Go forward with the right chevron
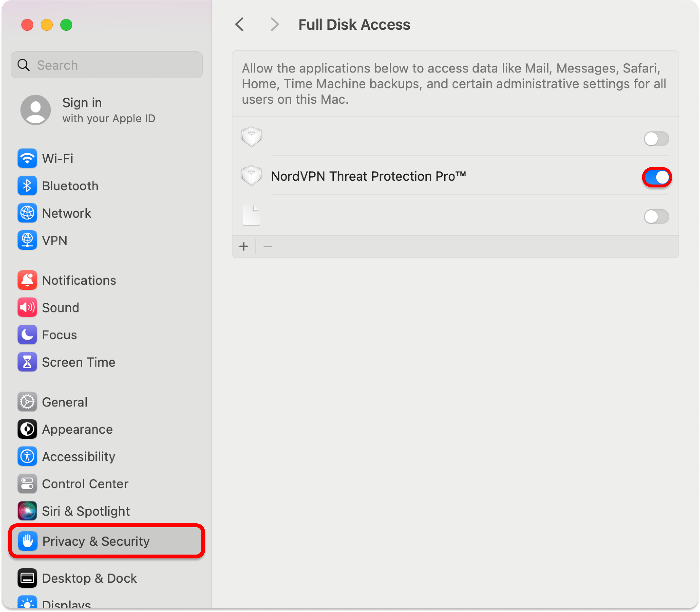The width and height of the screenshot is (700, 612). click(x=274, y=25)
